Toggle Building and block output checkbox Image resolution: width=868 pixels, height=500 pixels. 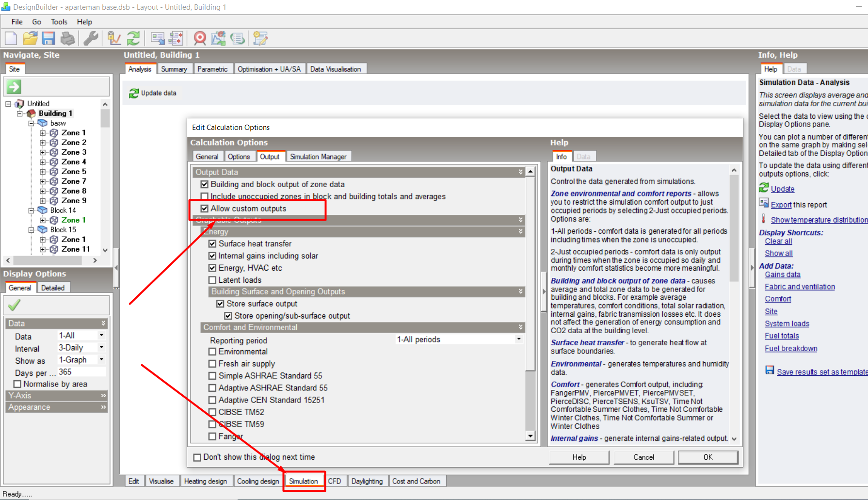pos(205,184)
